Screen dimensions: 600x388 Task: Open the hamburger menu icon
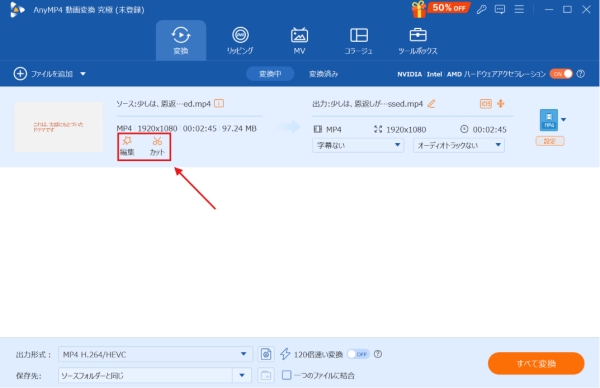click(519, 9)
